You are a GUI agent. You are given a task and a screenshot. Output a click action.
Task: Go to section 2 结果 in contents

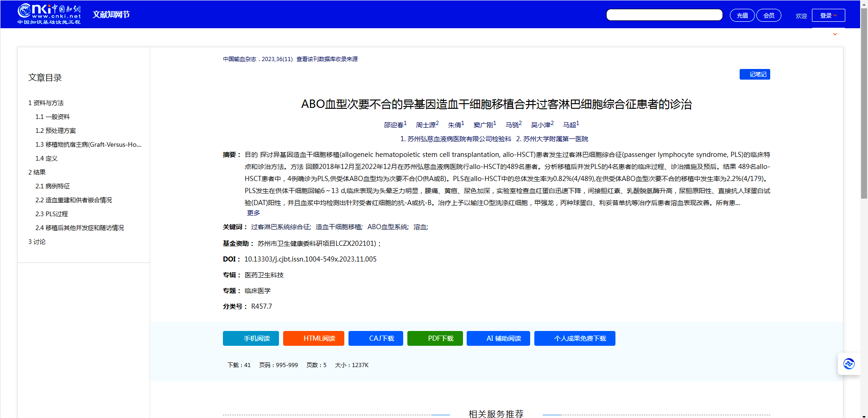[x=37, y=172]
